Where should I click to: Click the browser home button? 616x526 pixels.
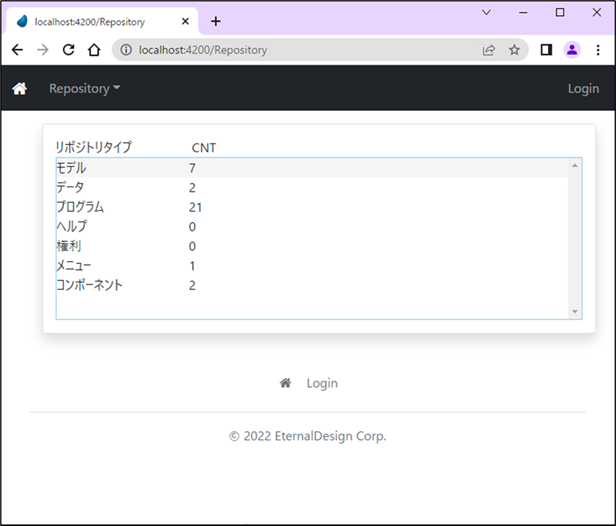pos(93,49)
